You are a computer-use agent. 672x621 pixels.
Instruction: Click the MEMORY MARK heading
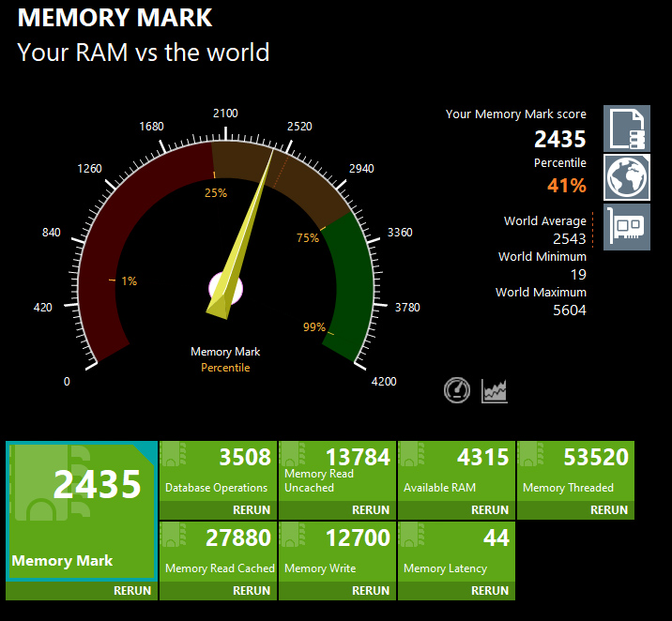(115, 18)
